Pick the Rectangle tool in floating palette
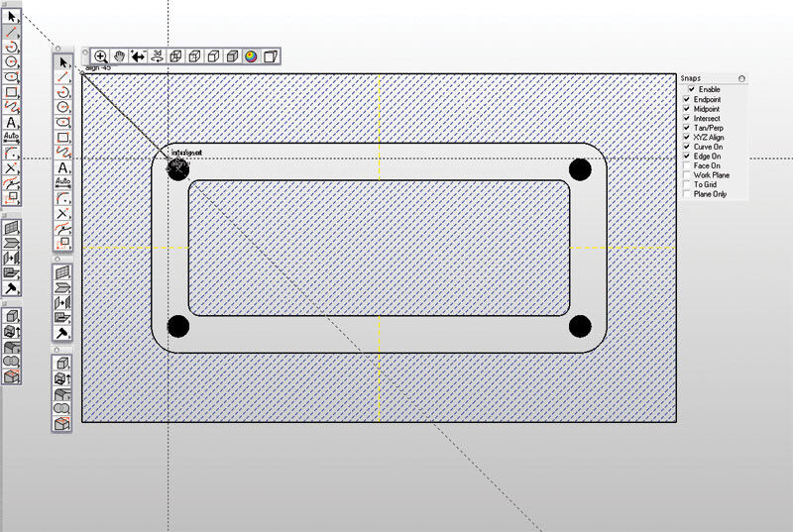793x532 pixels. 62,138
